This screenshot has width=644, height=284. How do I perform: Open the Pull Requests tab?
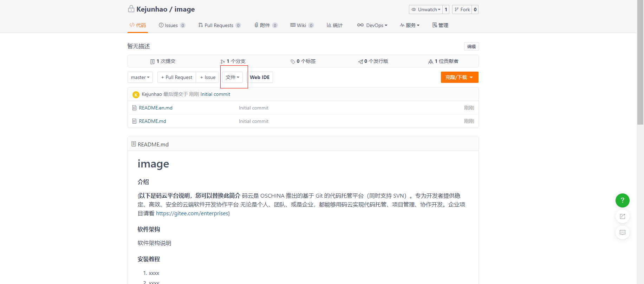pos(220,25)
